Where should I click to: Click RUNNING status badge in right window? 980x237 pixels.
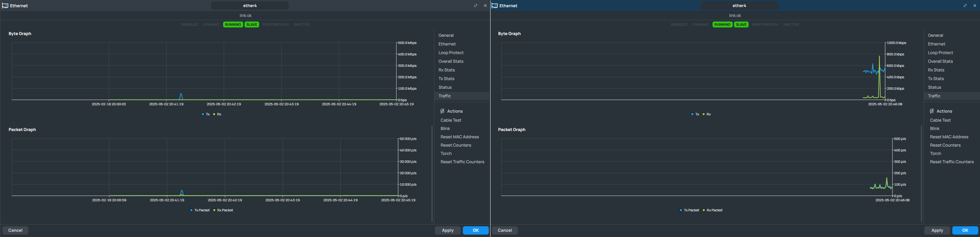tap(722, 25)
